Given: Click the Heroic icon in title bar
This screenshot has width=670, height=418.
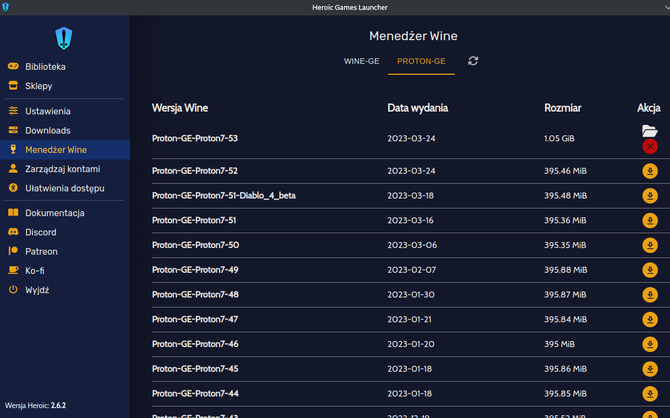Looking at the screenshot, I should [x=6, y=7].
